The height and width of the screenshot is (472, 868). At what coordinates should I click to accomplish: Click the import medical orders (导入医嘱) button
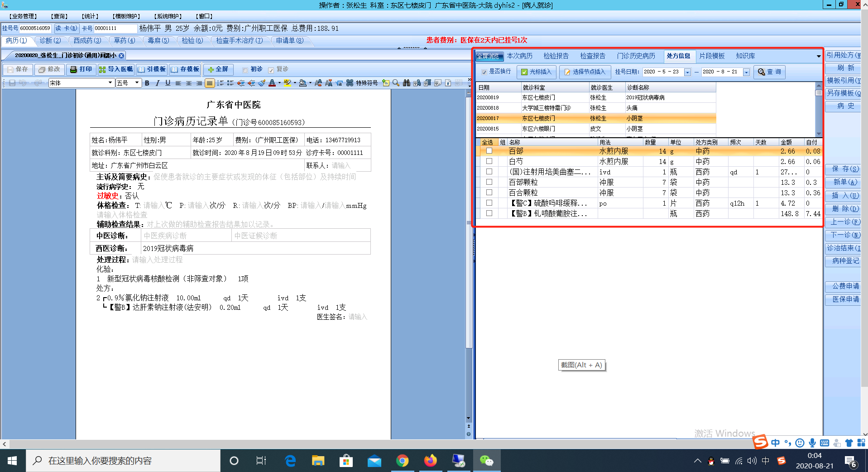click(116, 69)
